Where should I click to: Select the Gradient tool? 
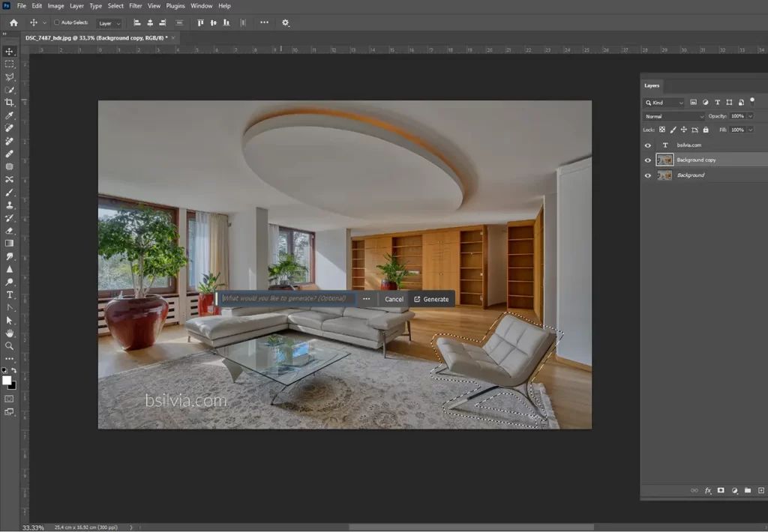9,244
